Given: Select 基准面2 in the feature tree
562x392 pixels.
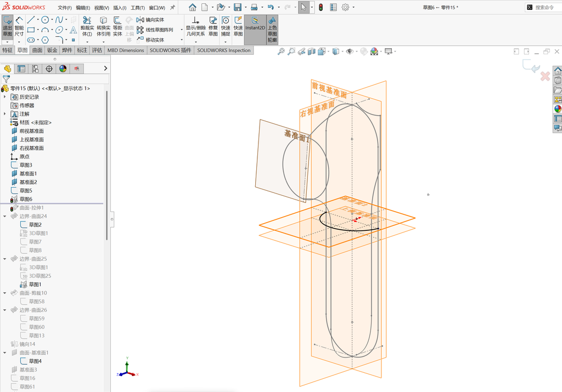Looking at the screenshot, I should [28, 182].
